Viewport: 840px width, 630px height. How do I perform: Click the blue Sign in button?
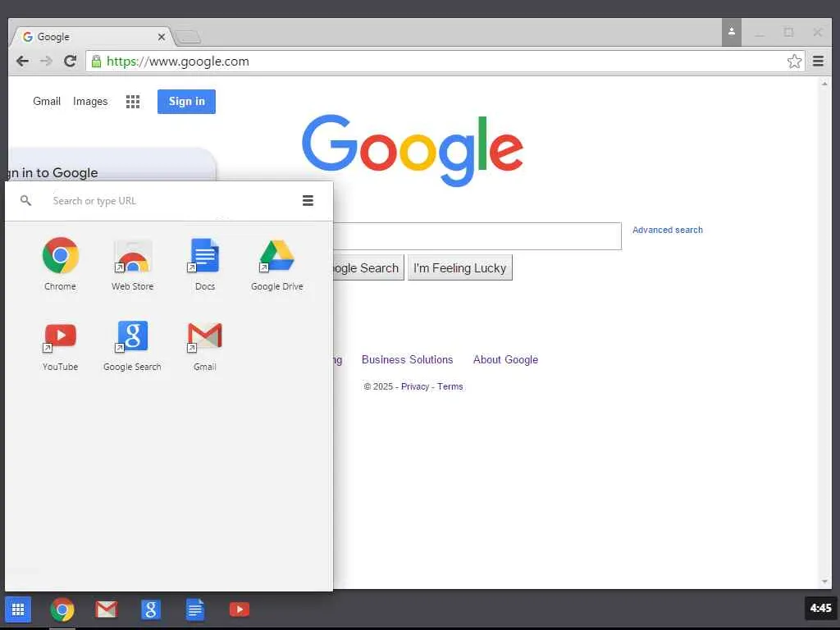click(186, 101)
